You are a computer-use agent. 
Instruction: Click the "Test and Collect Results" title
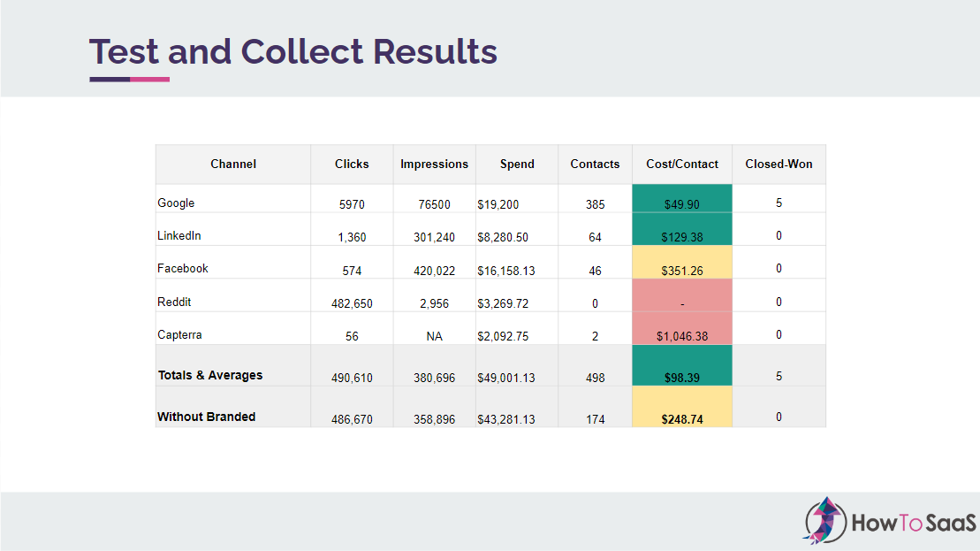click(x=293, y=51)
